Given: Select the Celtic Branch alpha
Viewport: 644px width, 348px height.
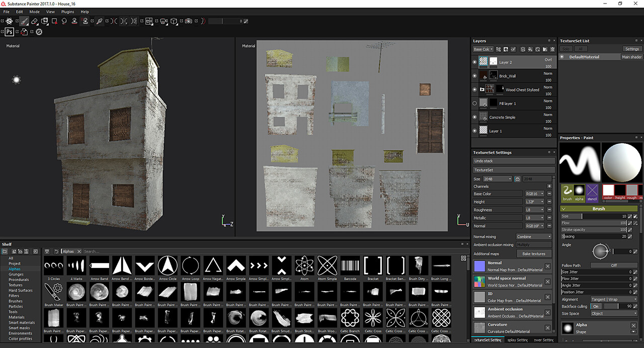Looking at the screenshot, I should click(350, 318).
